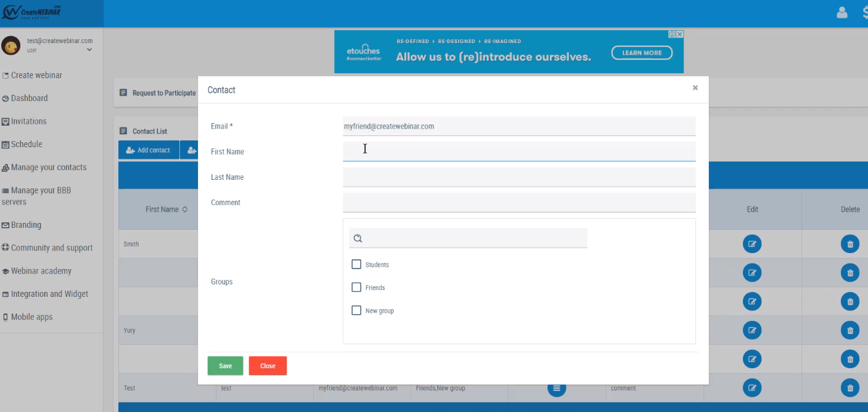Enable the Friends group checkbox
Viewport: 868px width, 412px height.
[x=356, y=287]
